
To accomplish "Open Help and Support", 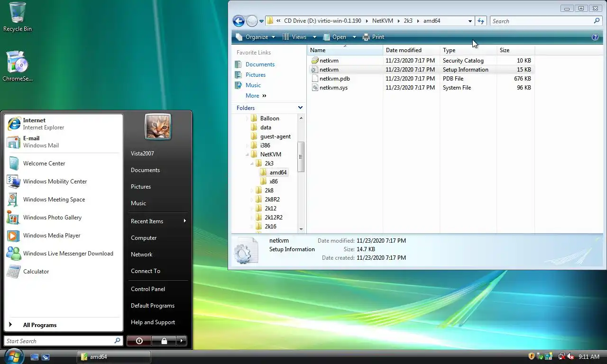I will 153,322.
